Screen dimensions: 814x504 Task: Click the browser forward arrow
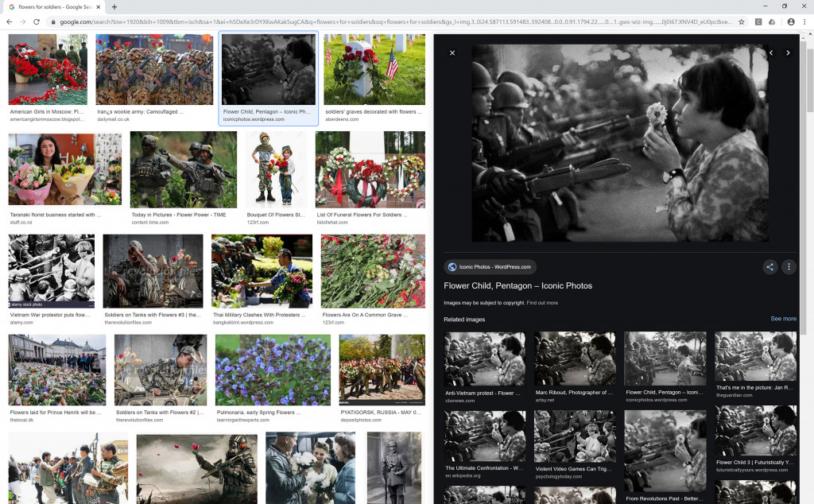tap(22, 21)
